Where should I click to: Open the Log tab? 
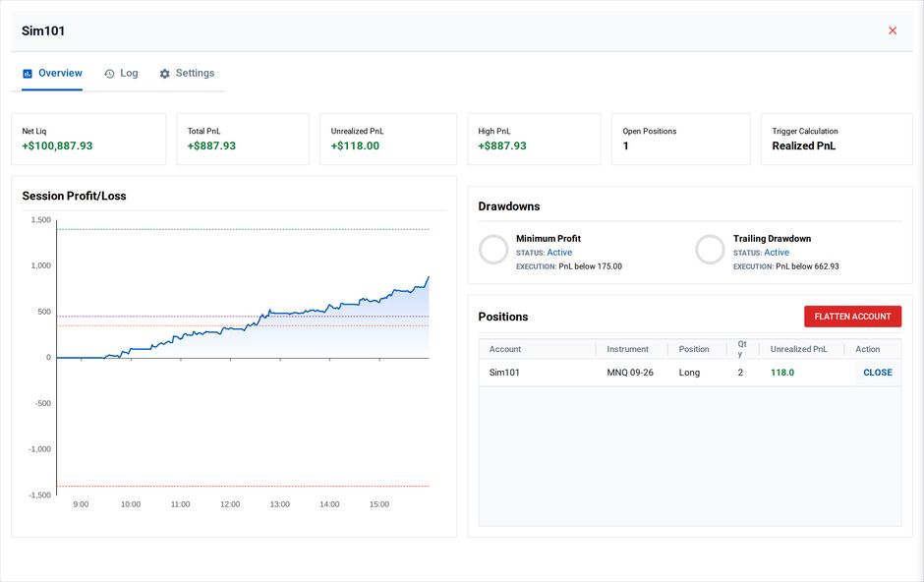(x=121, y=74)
